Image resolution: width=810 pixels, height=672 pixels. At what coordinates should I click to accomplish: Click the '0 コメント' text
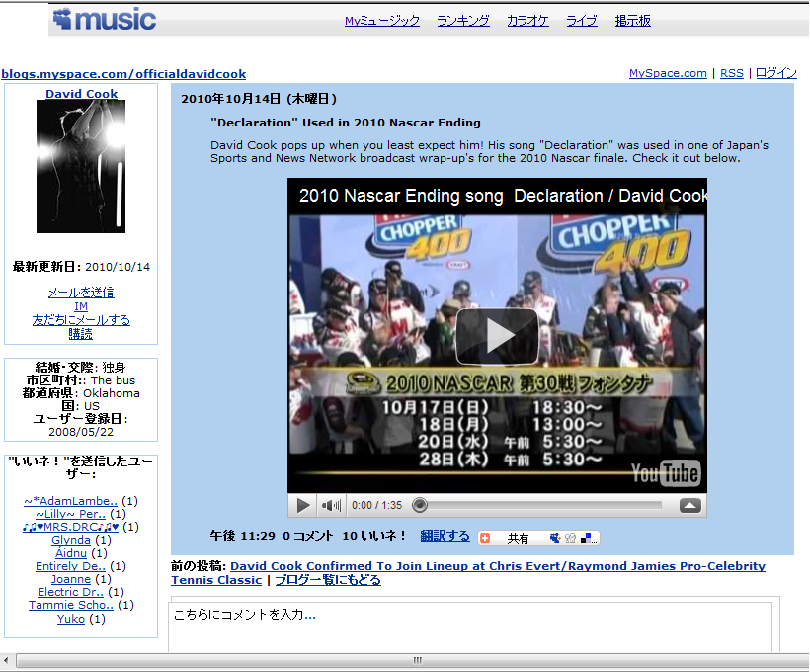pyautogui.click(x=308, y=536)
